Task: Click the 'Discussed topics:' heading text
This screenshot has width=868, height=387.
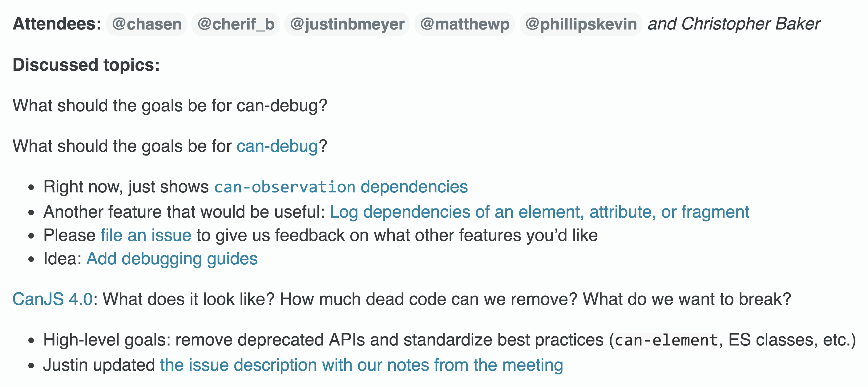Action: pos(86,65)
